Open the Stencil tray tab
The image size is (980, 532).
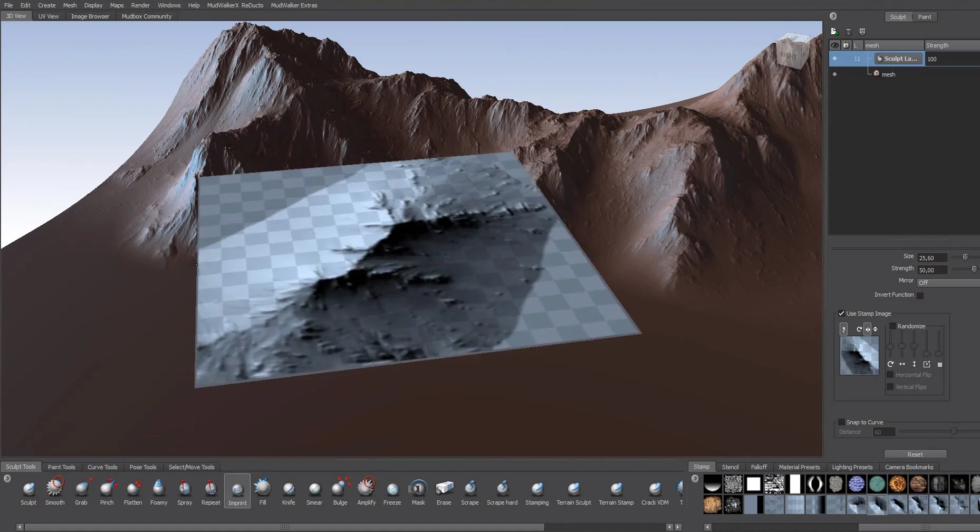[x=730, y=467]
